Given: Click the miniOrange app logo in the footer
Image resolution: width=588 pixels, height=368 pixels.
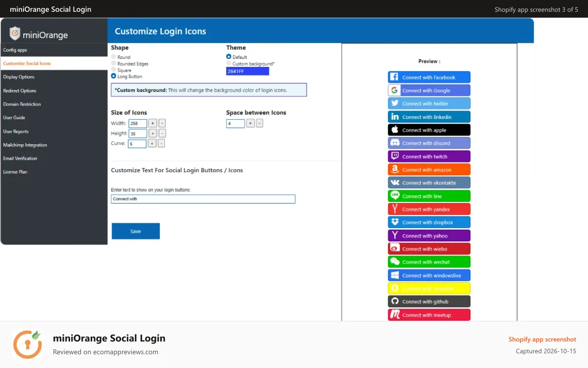Looking at the screenshot, I should click(x=27, y=344).
